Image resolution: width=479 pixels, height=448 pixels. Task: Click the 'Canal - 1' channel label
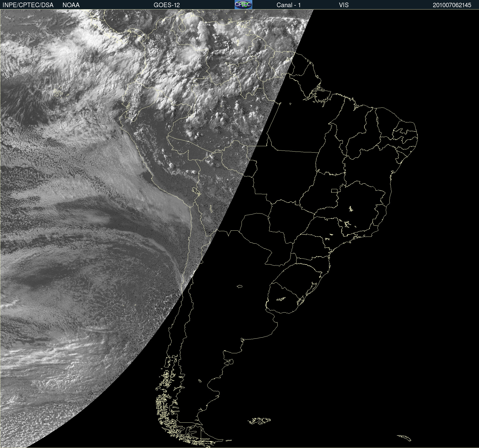(289, 5)
